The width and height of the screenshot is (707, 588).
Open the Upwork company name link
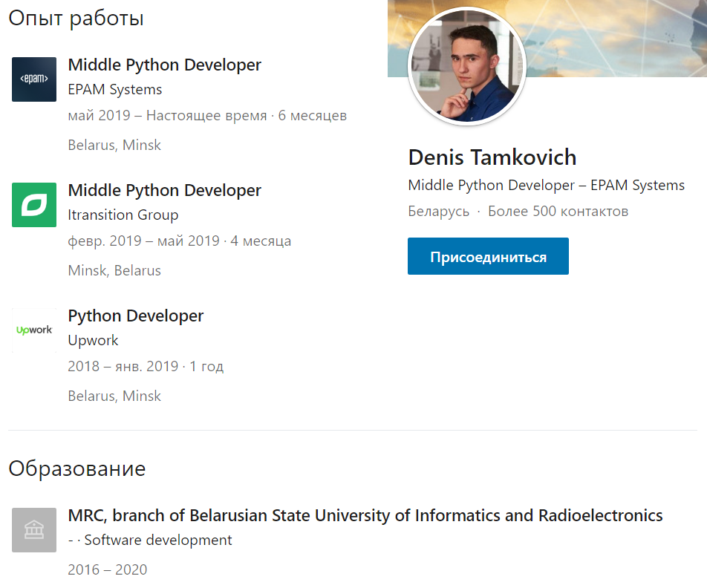point(93,341)
